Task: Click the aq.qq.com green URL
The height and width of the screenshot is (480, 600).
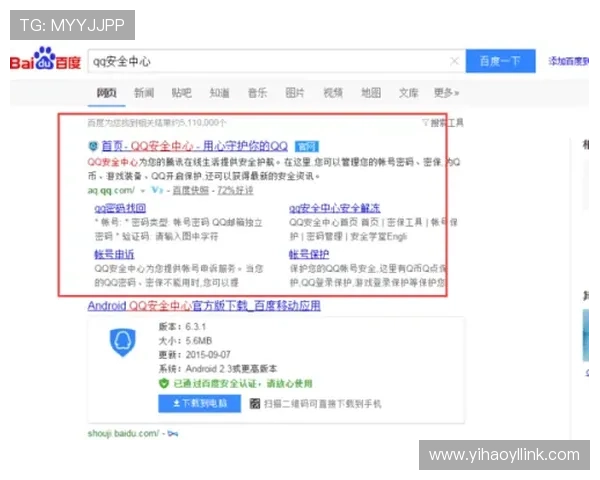Action: tap(111, 190)
